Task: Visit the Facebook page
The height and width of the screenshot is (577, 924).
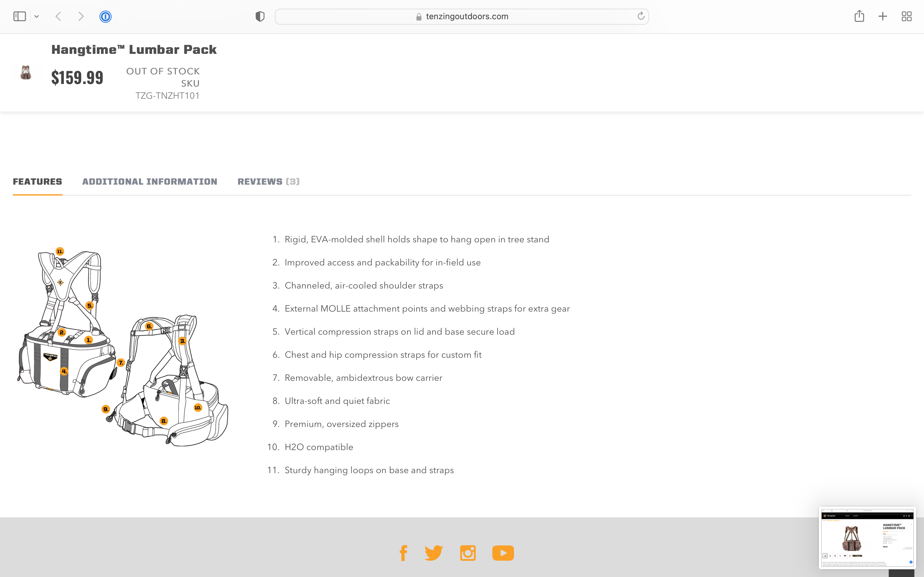Action: (404, 553)
